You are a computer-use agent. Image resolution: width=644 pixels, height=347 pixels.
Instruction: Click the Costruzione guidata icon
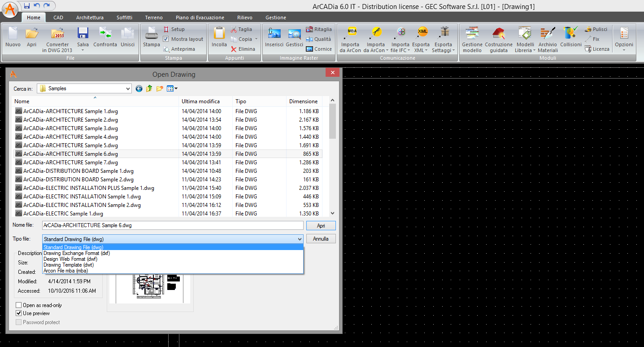coord(498,34)
